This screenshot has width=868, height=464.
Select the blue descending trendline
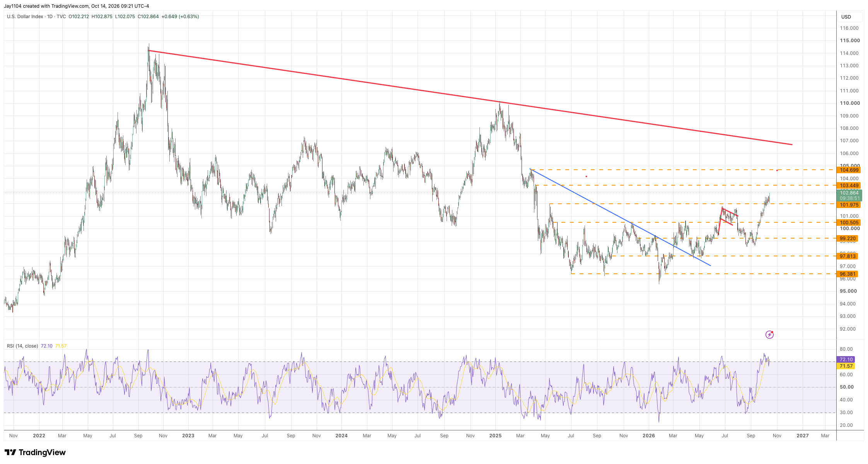(x=620, y=217)
